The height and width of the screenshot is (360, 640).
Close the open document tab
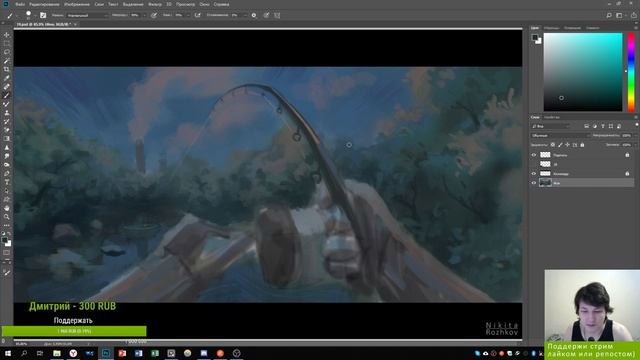pyautogui.click(x=76, y=24)
